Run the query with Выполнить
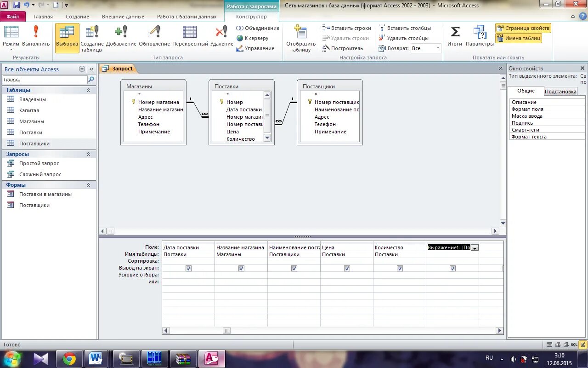Viewport: 588px width, 368px height. point(36,37)
